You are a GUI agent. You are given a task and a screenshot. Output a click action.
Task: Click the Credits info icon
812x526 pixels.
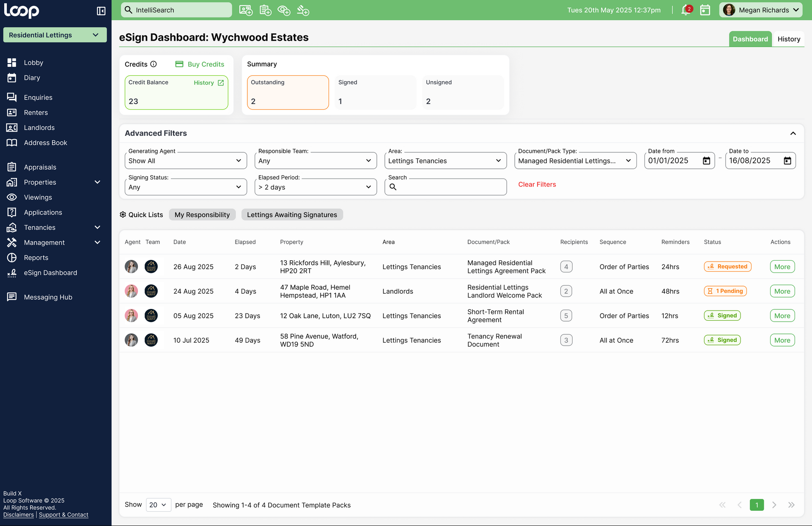pos(154,64)
